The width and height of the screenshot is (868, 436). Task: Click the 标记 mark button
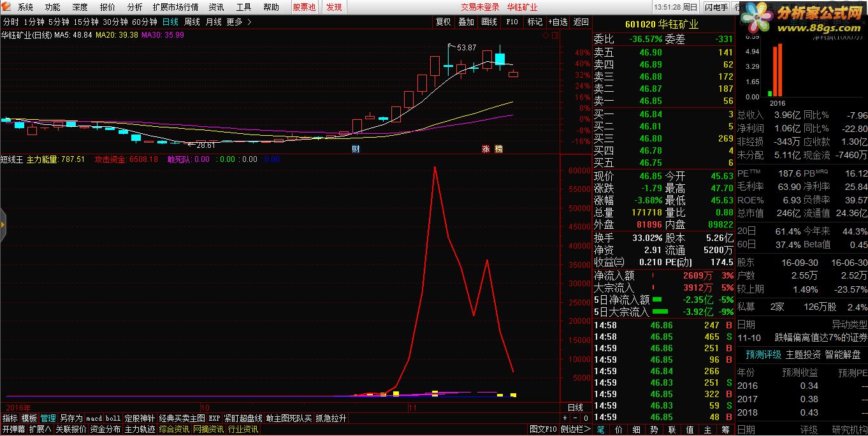click(535, 22)
